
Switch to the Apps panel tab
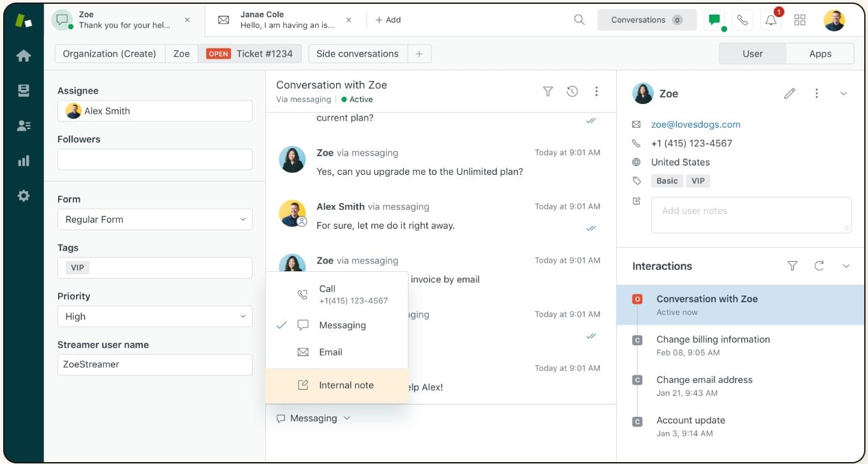[820, 54]
